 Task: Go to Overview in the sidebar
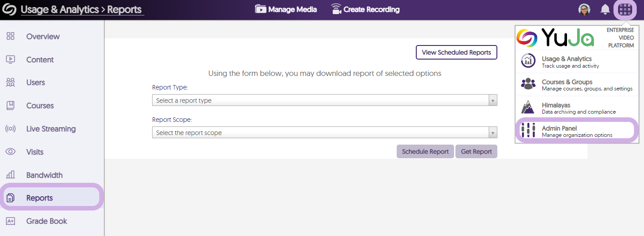43,36
